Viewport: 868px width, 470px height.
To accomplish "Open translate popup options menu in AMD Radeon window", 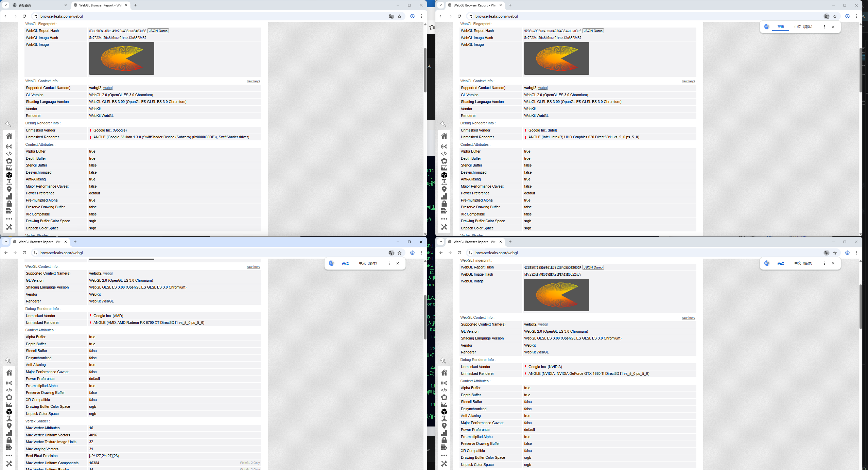I will tap(389, 263).
